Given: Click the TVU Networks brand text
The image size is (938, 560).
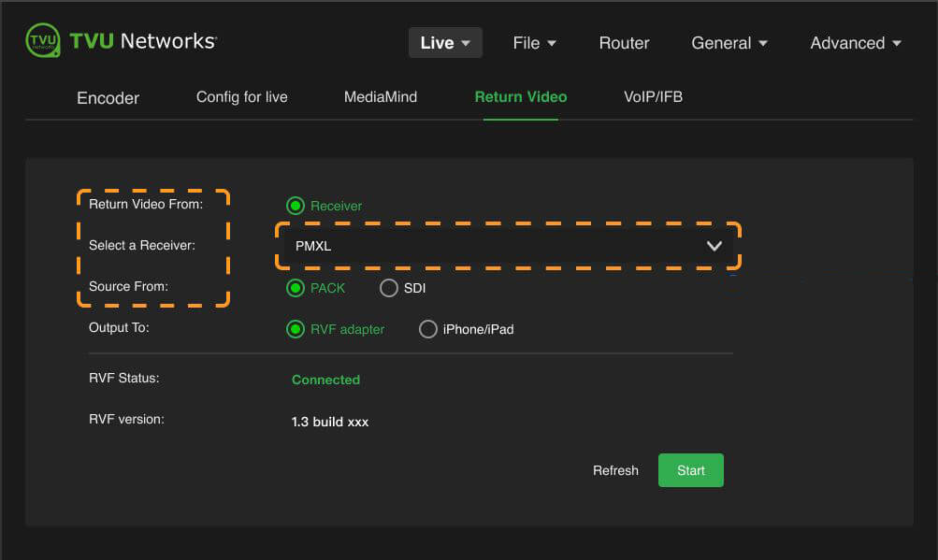Looking at the screenshot, I should (x=143, y=41).
